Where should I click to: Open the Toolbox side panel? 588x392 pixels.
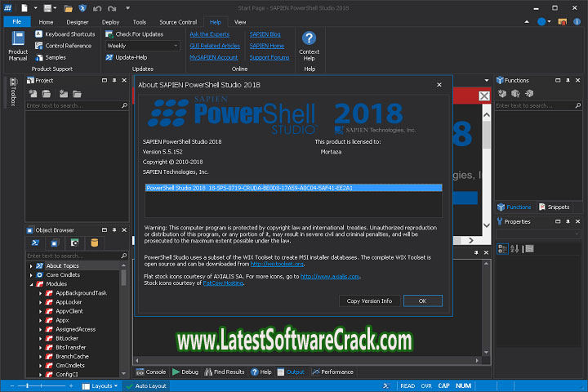(x=13, y=92)
